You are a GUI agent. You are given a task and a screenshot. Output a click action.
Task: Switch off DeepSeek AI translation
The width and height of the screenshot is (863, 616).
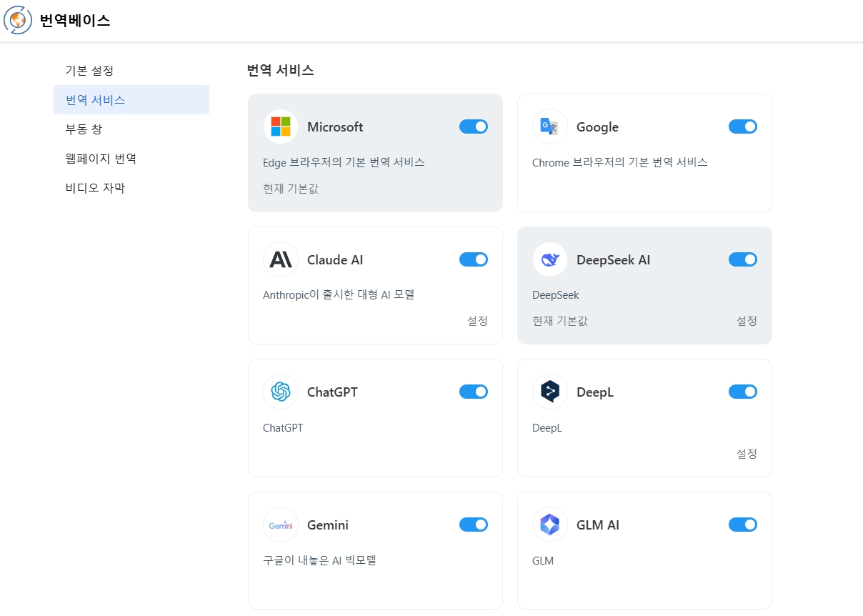(743, 259)
